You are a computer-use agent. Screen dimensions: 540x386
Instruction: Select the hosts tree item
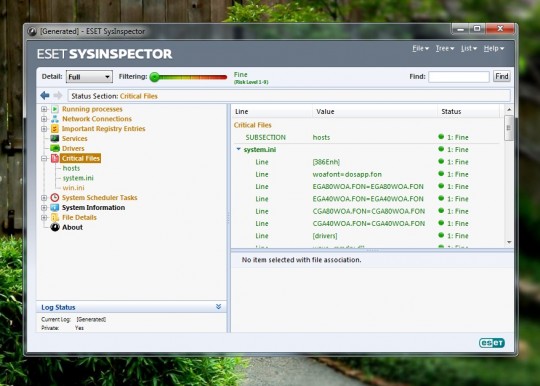71,168
